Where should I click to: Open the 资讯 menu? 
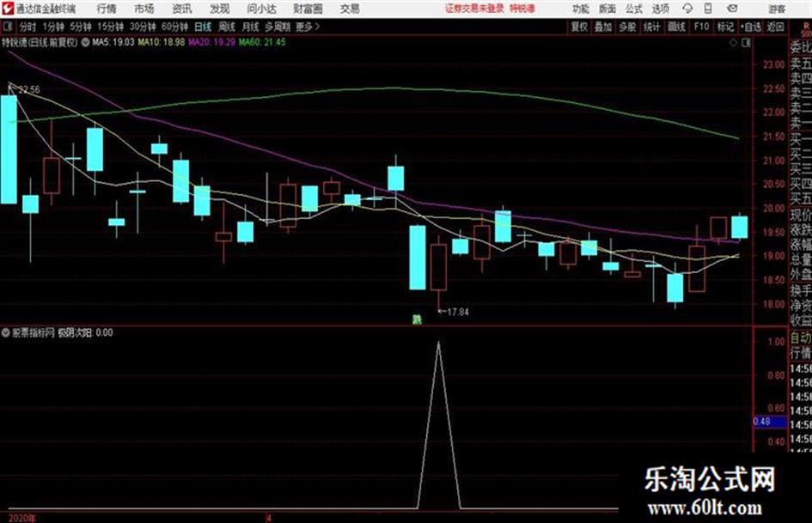[x=182, y=9]
